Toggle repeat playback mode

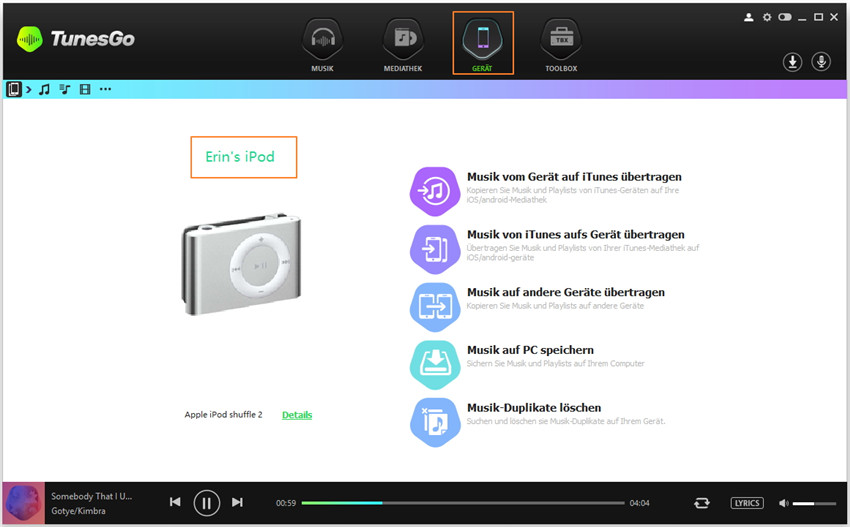tap(702, 503)
